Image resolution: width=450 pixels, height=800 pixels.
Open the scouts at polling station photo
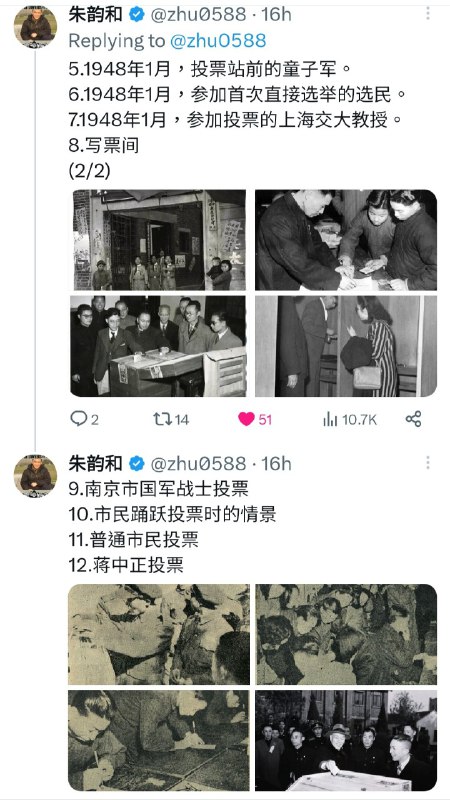(159, 240)
